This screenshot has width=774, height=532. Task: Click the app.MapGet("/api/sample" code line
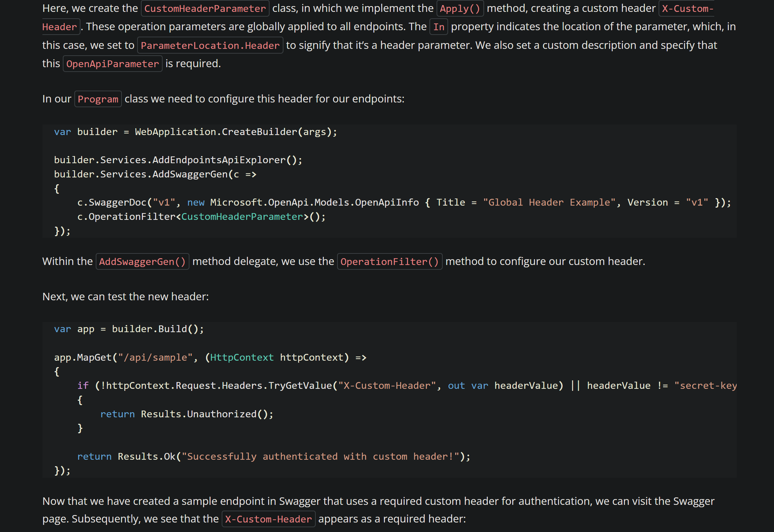coord(210,358)
